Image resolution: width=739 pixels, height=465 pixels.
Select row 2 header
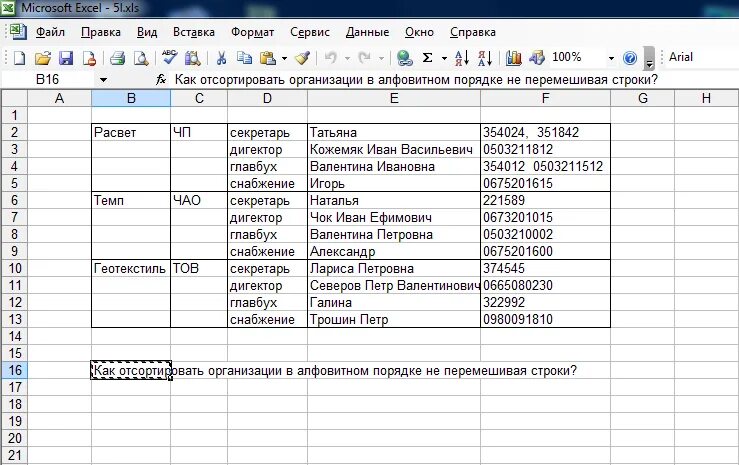15,132
